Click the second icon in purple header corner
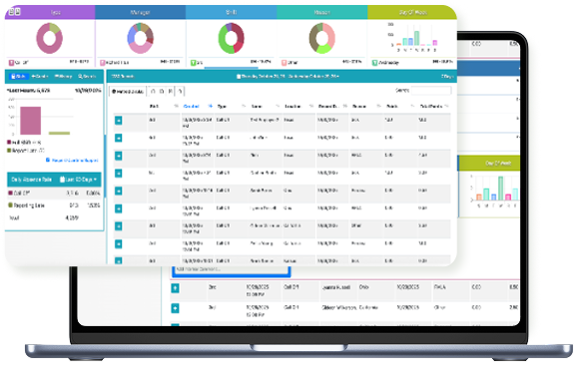Screen dimensions: 587x392 point(17,12)
